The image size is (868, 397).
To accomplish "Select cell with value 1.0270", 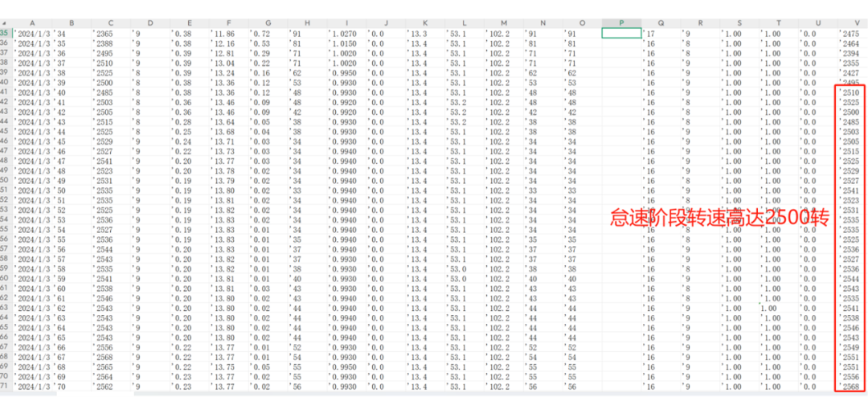I will [347, 33].
